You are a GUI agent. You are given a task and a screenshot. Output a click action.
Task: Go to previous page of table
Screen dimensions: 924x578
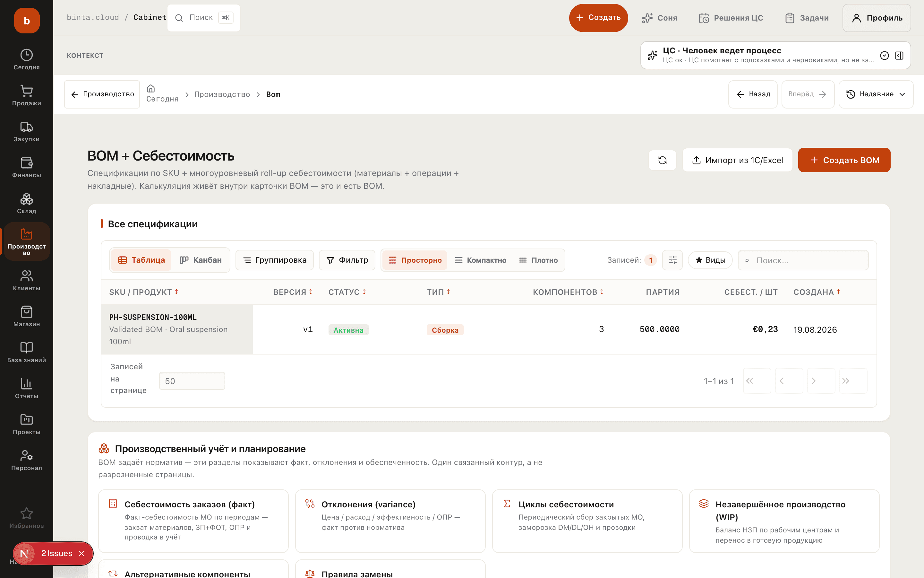click(x=789, y=381)
